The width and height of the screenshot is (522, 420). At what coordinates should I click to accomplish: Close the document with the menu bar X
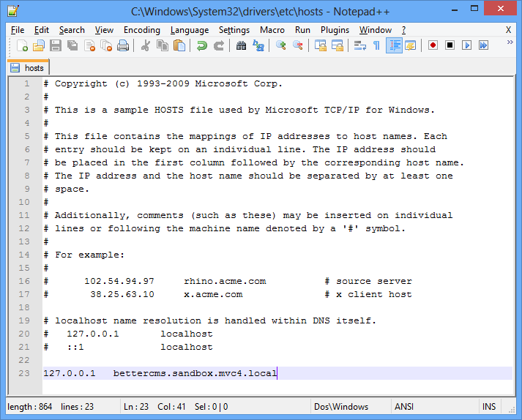click(508, 30)
